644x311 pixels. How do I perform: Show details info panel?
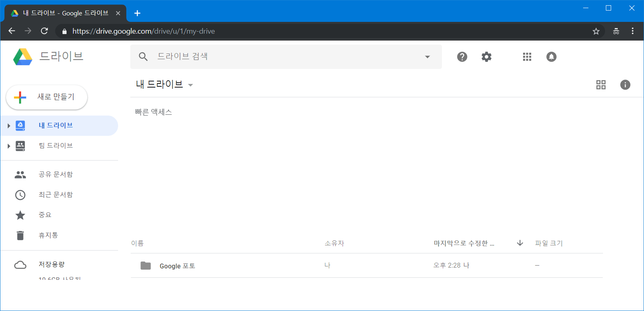[x=625, y=85]
